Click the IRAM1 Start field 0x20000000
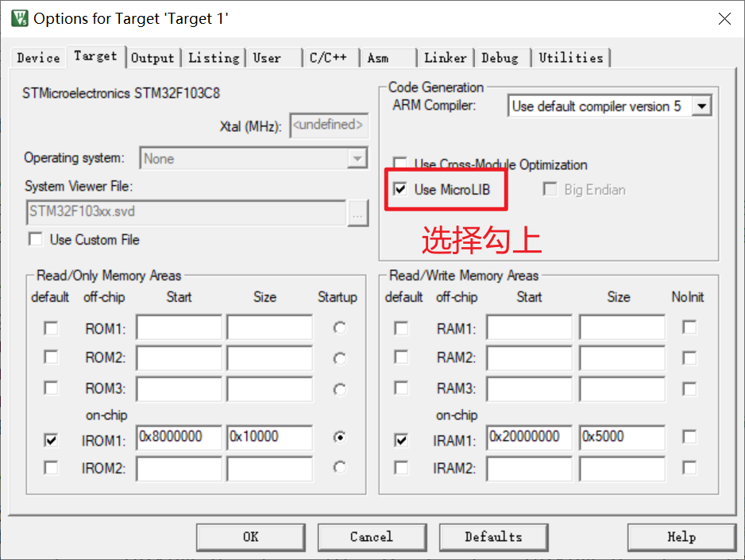Image resolution: width=745 pixels, height=560 pixels. tap(529, 438)
